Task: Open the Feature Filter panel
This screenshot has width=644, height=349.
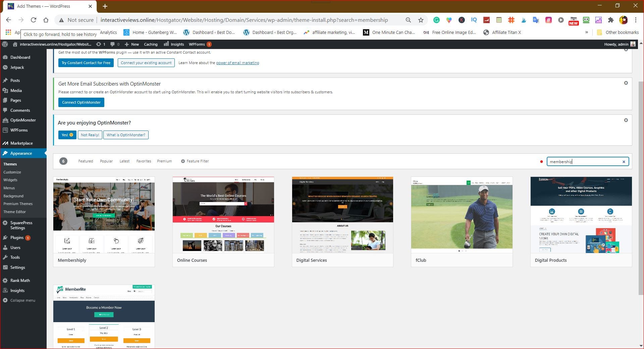Action: [x=195, y=161]
